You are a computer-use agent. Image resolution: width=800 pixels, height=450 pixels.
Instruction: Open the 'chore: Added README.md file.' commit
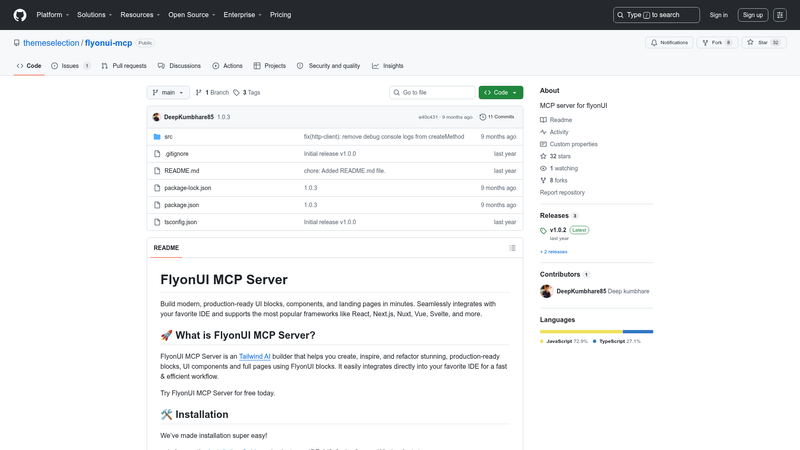(344, 171)
